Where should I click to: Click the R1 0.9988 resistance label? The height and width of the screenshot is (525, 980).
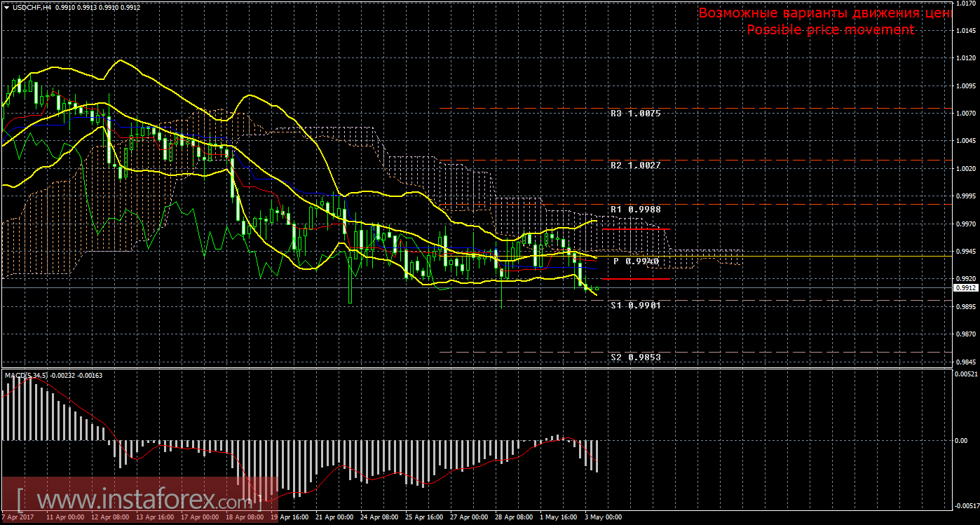(635, 210)
